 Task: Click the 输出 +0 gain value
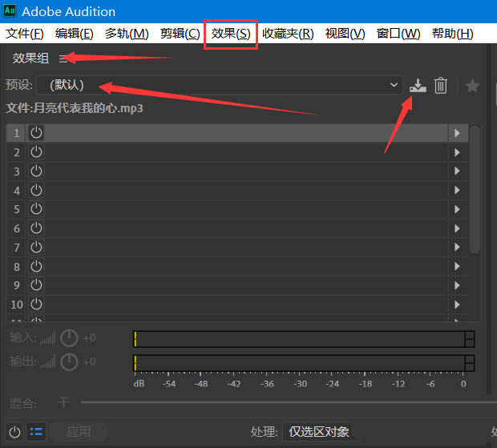90,361
